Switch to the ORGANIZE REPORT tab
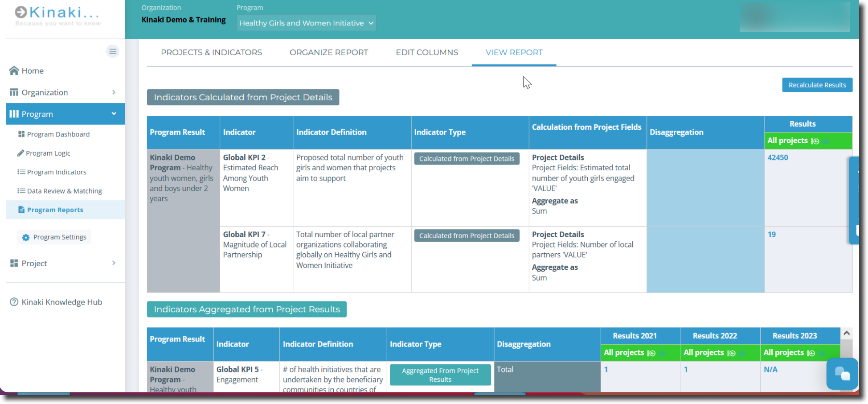Image resolution: width=868 pixels, height=404 pixels. [329, 52]
